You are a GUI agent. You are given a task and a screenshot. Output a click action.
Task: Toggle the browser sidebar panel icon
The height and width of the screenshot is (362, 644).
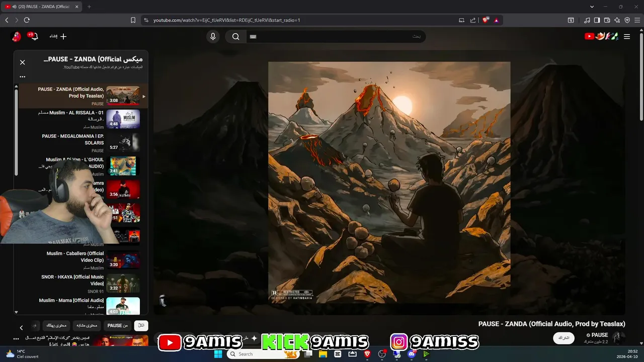[x=597, y=20]
